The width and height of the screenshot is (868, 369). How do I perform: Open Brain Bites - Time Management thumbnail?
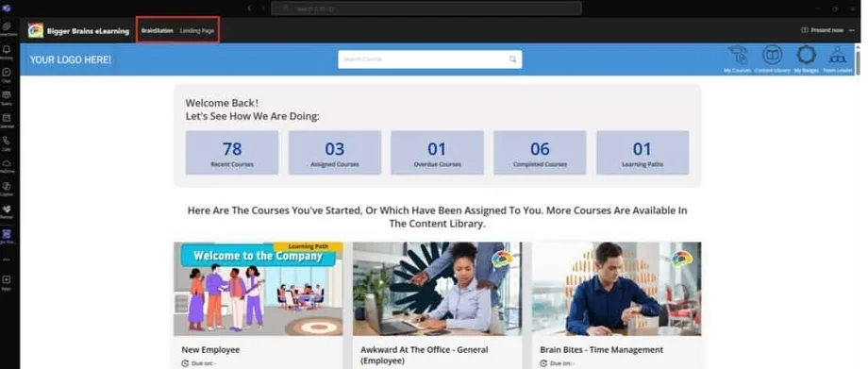pos(617,289)
